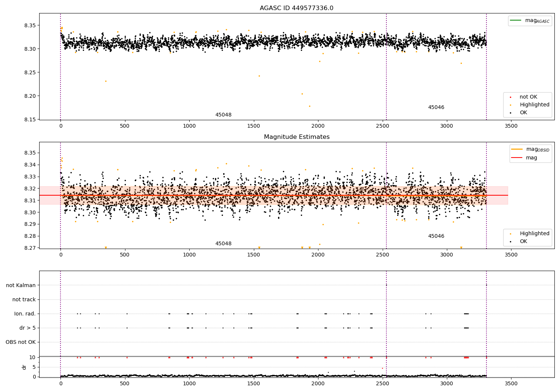Select 'not OK' legend entry in top plot
Viewport: 560px width, 392px height.
(x=528, y=97)
